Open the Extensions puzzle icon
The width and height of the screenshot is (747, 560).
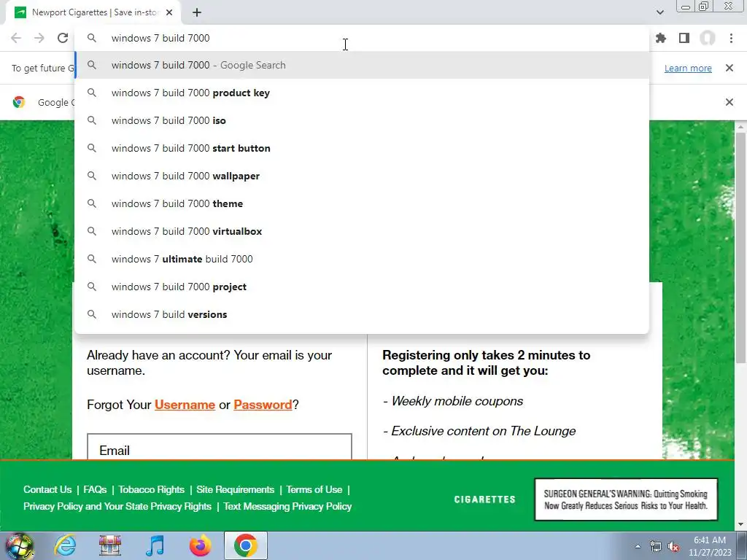[661, 38]
